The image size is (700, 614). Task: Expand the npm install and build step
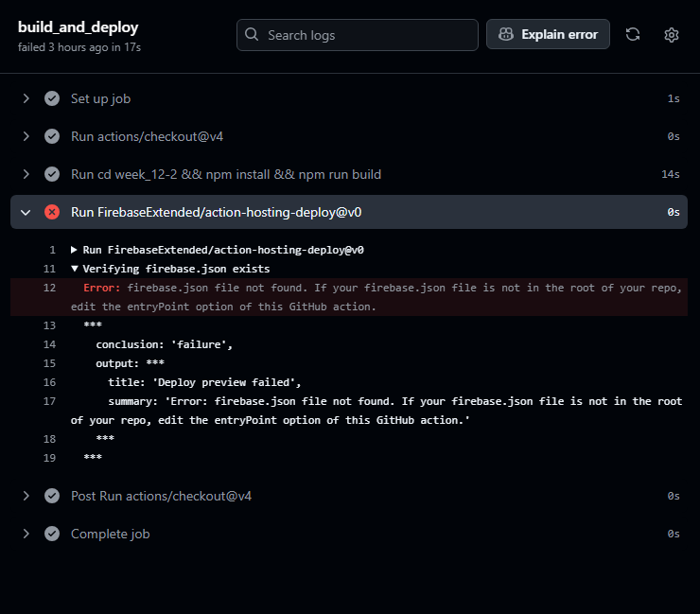coord(26,174)
